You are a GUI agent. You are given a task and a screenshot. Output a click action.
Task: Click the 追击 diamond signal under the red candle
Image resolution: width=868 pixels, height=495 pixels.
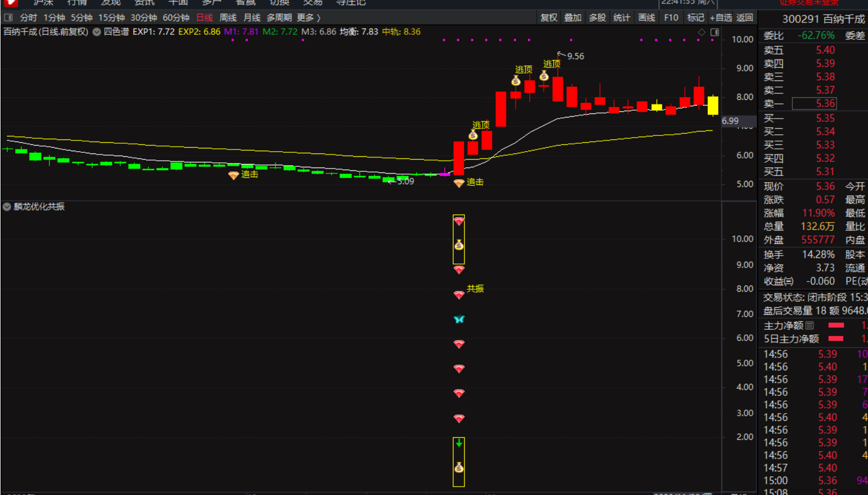pyautogui.click(x=459, y=183)
